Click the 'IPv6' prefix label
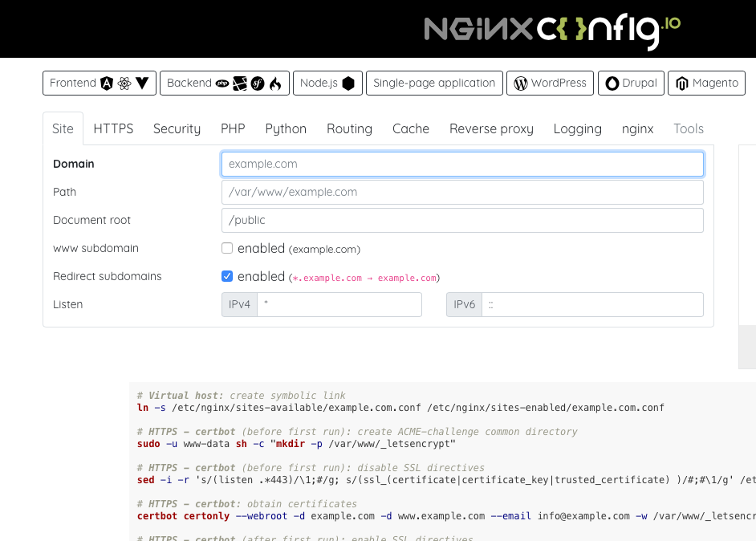The image size is (756, 541). click(465, 304)
